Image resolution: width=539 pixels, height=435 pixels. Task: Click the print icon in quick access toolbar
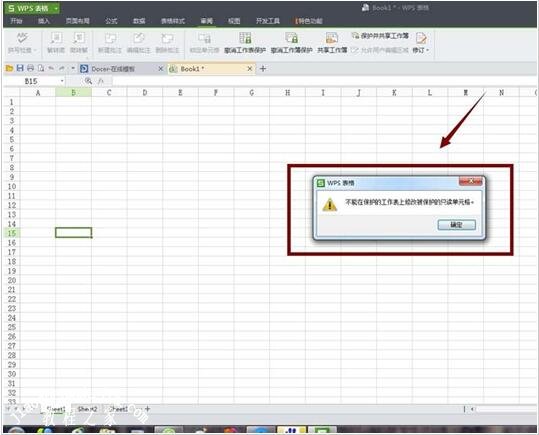[x=30, y=68]
